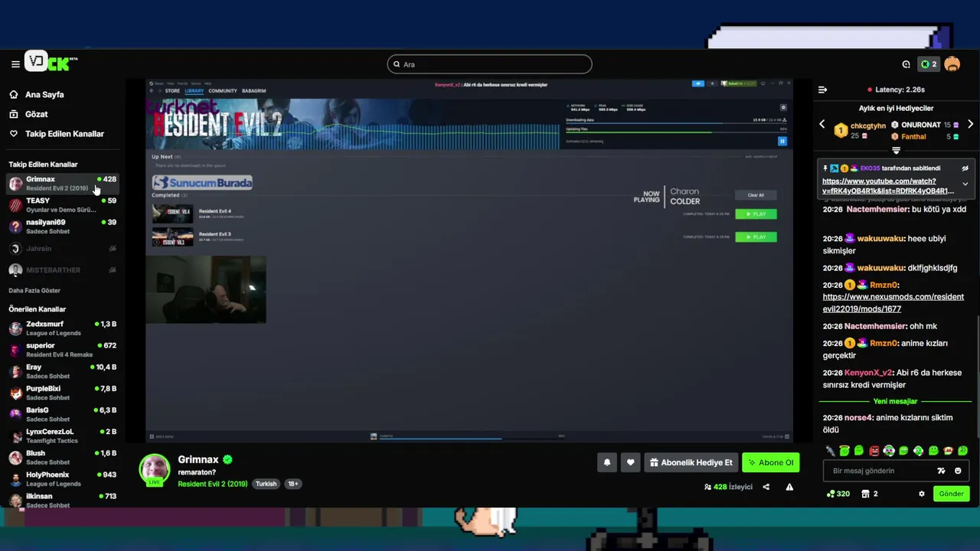Viewport: 980px width, 551px height.
Task: Click Play for Resident Evil 4 in streamed Steam
Action: tap(756, 214)
